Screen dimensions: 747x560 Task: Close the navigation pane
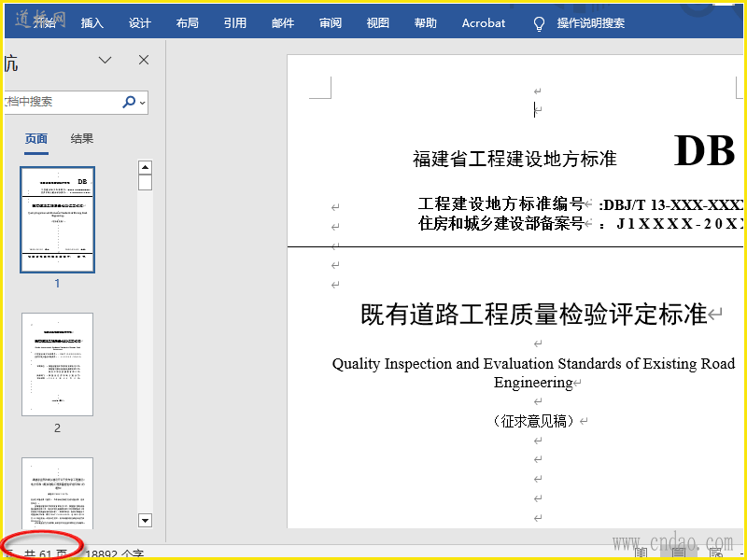pyautogui.click(x=144, y=60)
